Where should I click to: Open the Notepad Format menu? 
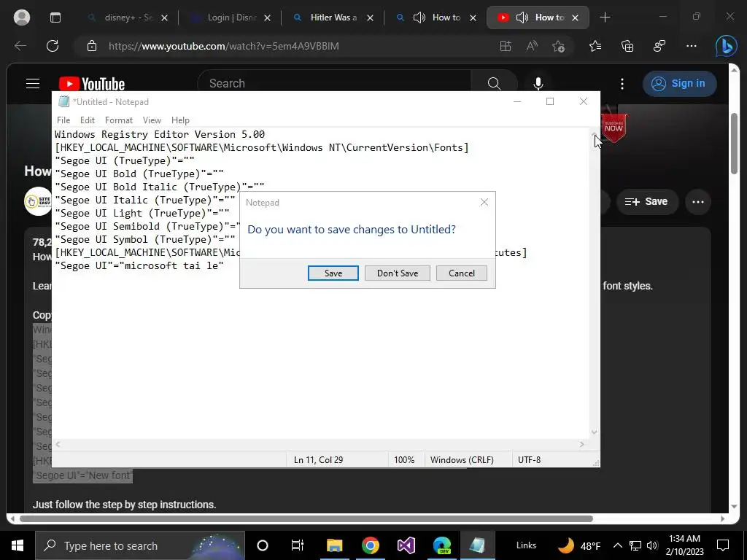[x=119, y=120]
